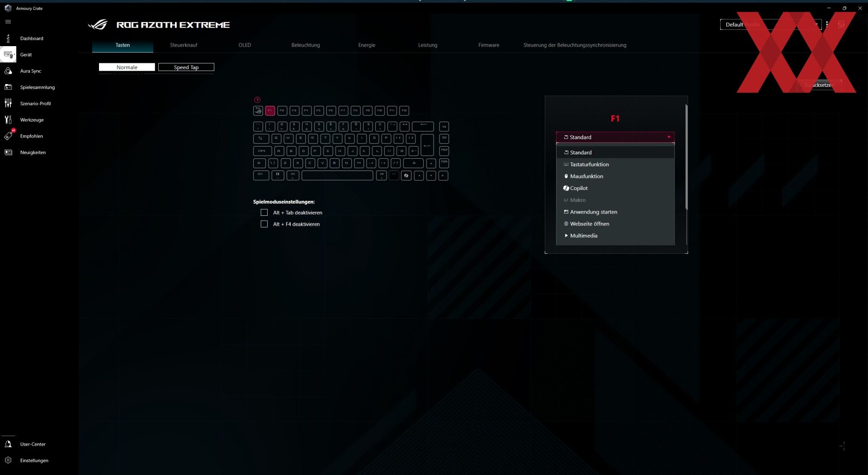The height and width of the screenshot is (475, 868).
Task: Switch to the Beleuchtung tab
Action: click(x=306, y=45)
